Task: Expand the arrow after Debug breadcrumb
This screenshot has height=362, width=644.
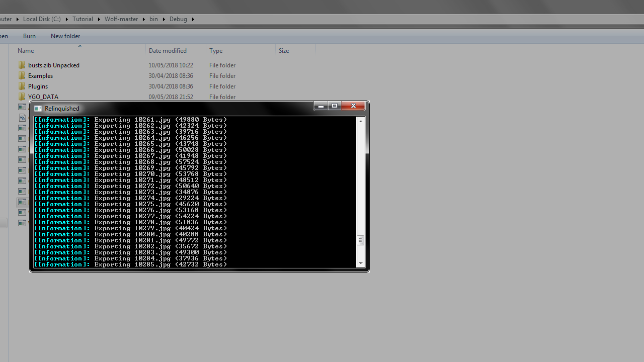Action: pos(193,19)
